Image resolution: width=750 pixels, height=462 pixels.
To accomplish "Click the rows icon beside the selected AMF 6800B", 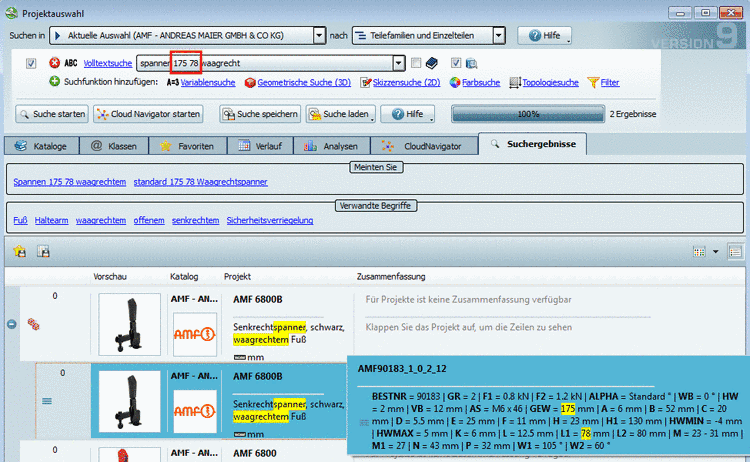I will (x=47, y=401).
